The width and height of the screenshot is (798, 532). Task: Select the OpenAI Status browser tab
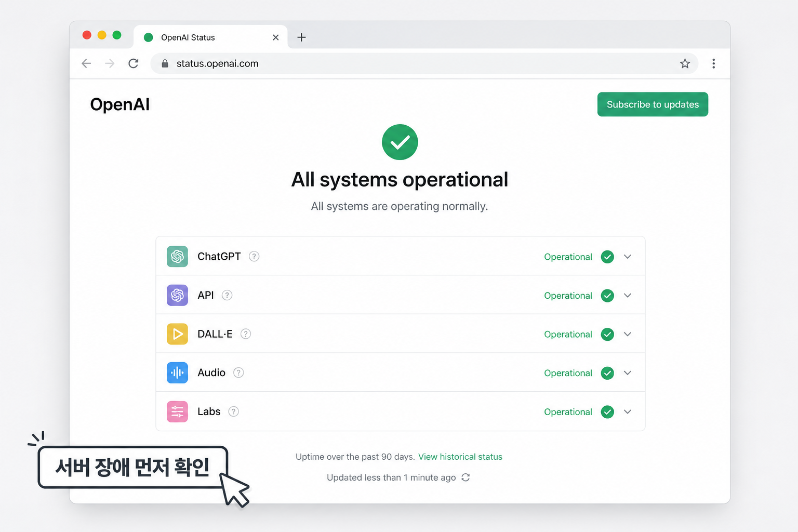tap(210, 37)
